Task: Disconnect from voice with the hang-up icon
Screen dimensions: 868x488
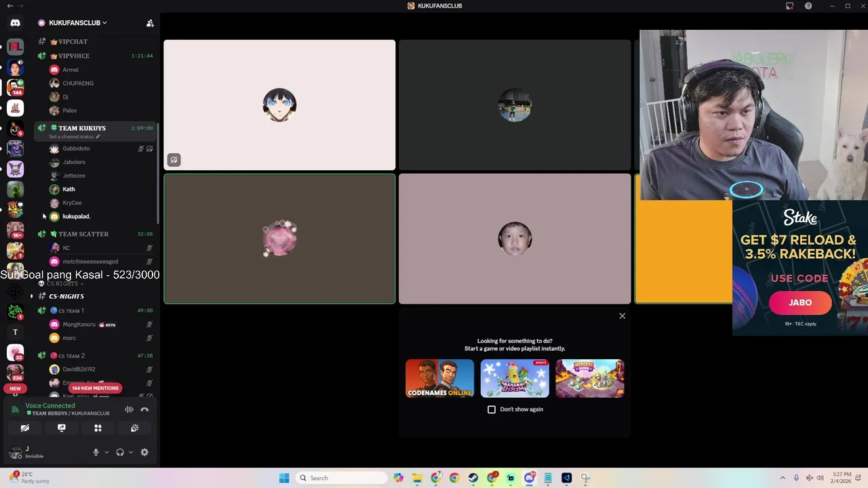Action: point(144,409)
